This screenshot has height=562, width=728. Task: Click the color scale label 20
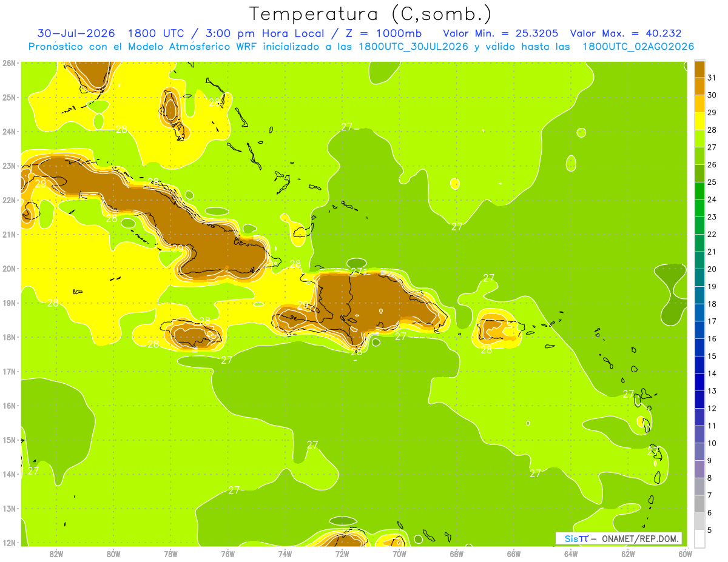pyautogui.click(x=712, y=269)
